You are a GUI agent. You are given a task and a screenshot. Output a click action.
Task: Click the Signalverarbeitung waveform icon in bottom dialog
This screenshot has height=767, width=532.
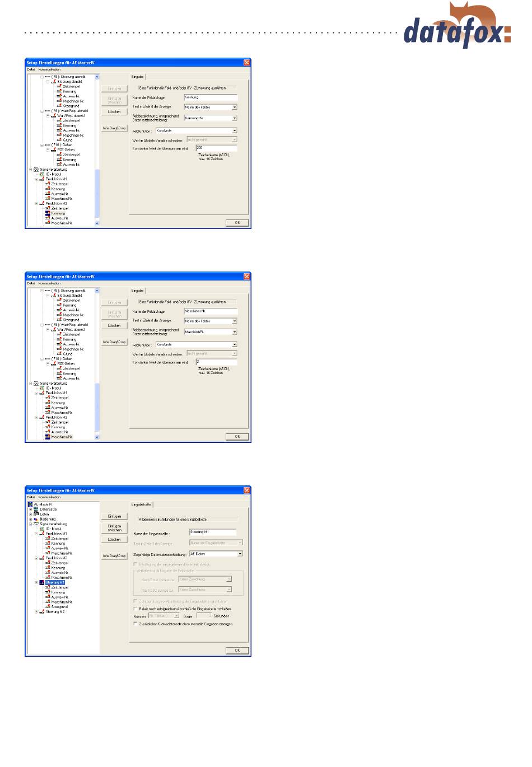36,525
